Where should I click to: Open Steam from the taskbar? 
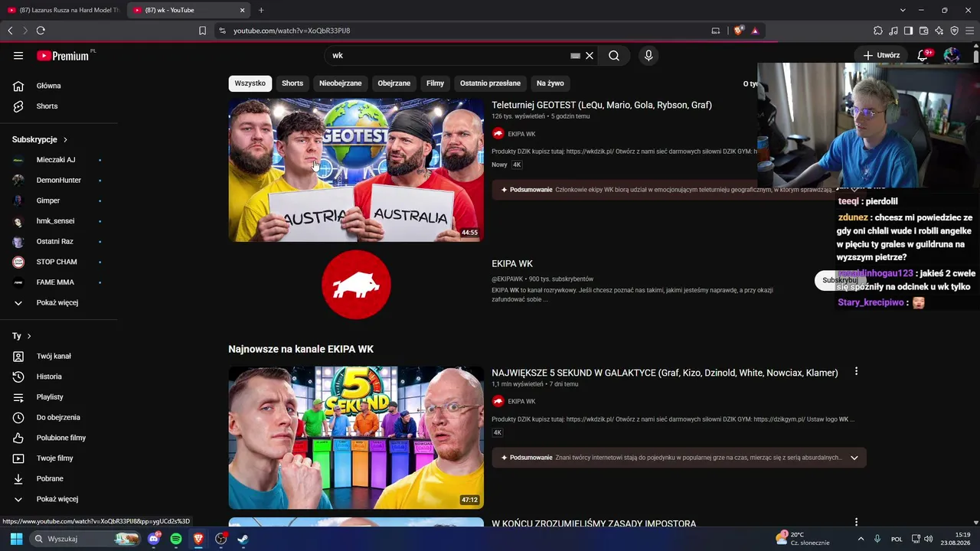point(243,539)
